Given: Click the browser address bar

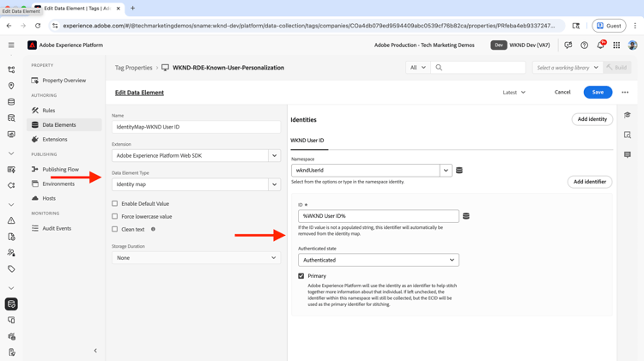Looking at the screenshot, I should tap(308, 26).
